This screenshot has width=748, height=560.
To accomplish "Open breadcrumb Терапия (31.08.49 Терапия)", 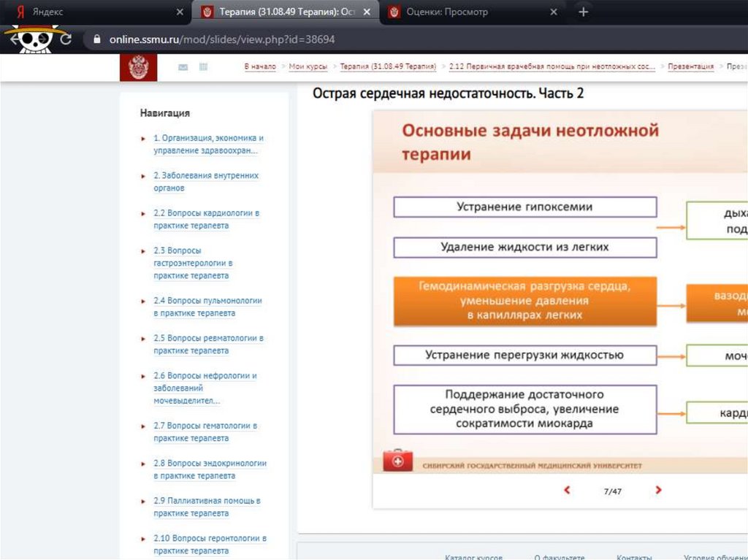I will (388, 66).
